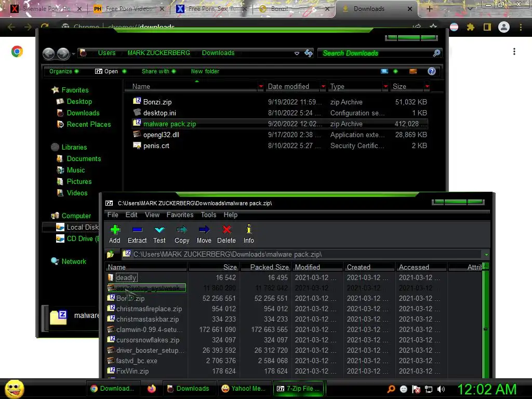Click the change view icon in Explorer toolbar
The width and height of the screenshot is (532, 399).
tap(384, 71)
